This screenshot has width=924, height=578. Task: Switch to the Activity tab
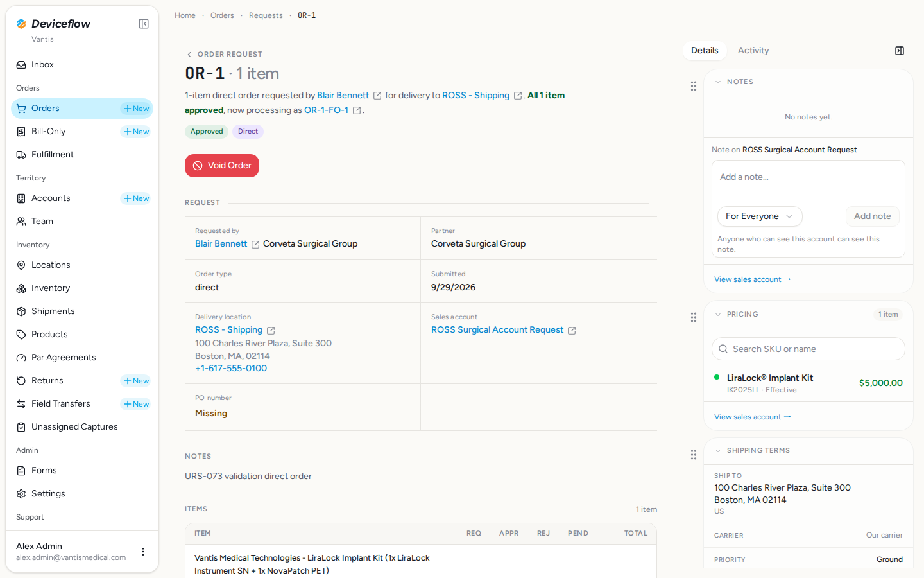(x=753, y=51)
